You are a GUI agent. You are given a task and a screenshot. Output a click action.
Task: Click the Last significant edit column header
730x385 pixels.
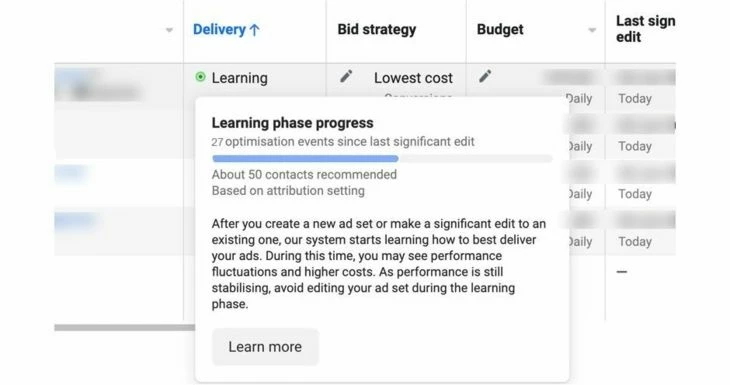(645, 29)
